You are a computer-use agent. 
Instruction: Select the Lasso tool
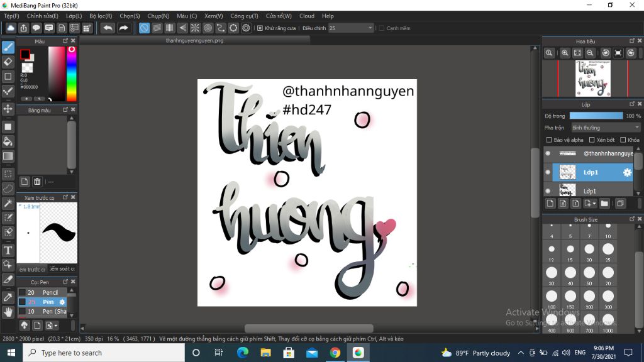(x=8, y=189)
